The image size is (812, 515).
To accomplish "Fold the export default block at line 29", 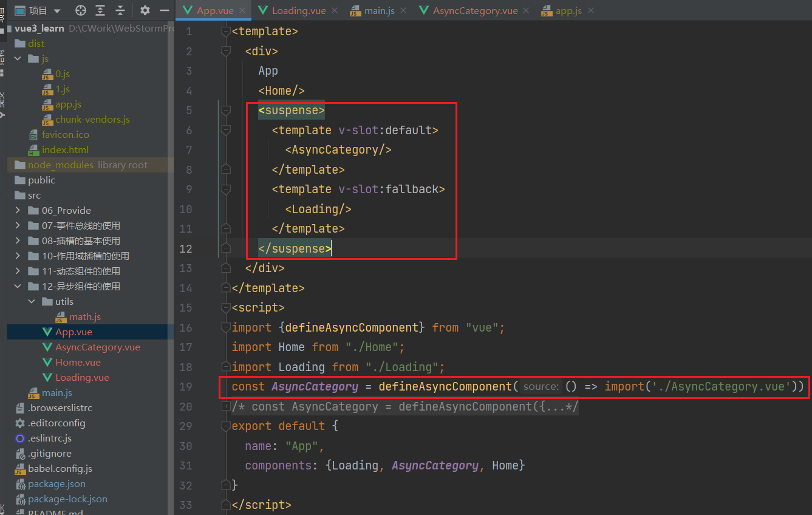I will pyautogui.click(x=226, y=426).
